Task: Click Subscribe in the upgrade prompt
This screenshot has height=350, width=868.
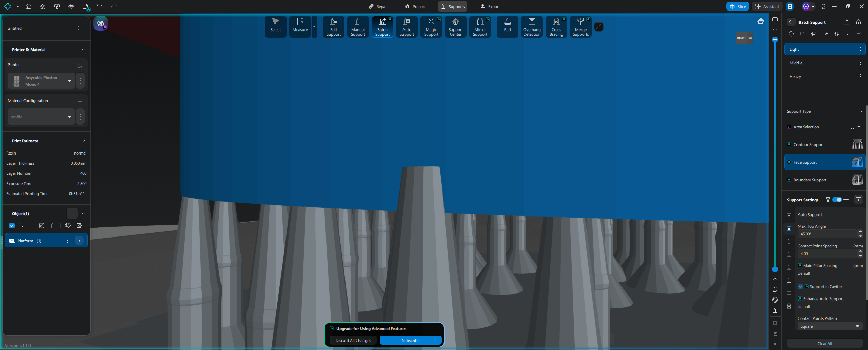Action: pyautogui.click(x=411, y=341)
